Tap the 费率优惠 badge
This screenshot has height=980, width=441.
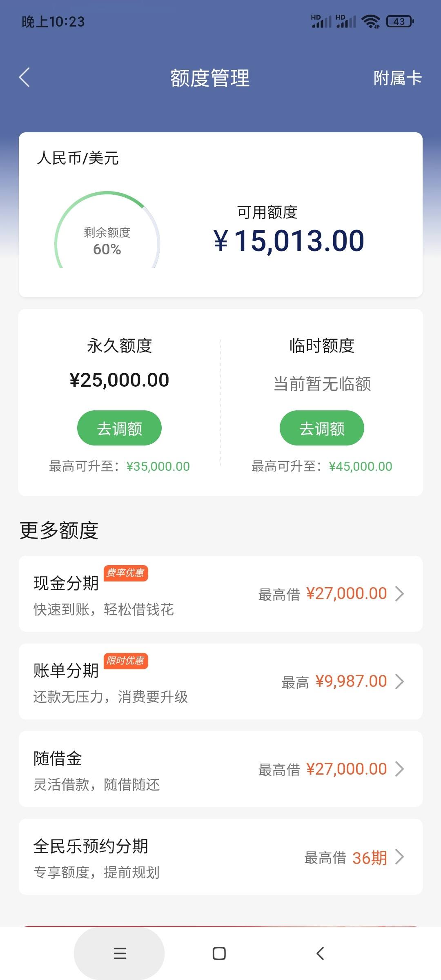[126, 573]
